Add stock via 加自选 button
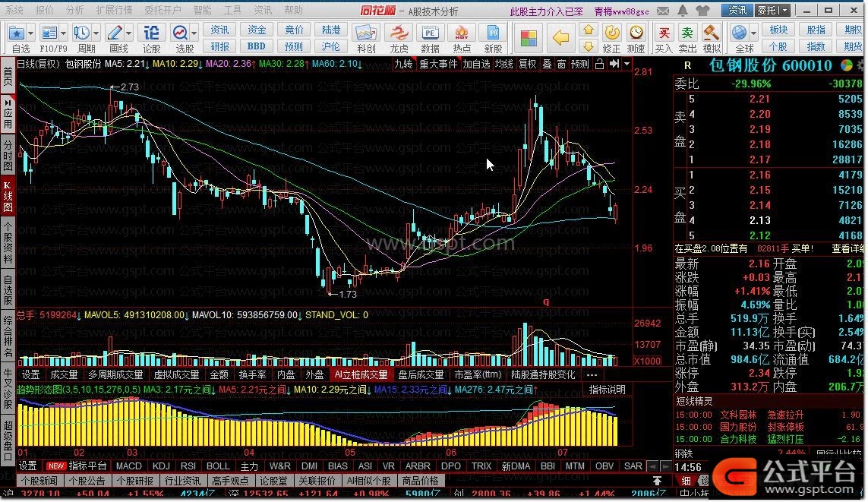Screen dimensions: 868x502 pos(476,65)
